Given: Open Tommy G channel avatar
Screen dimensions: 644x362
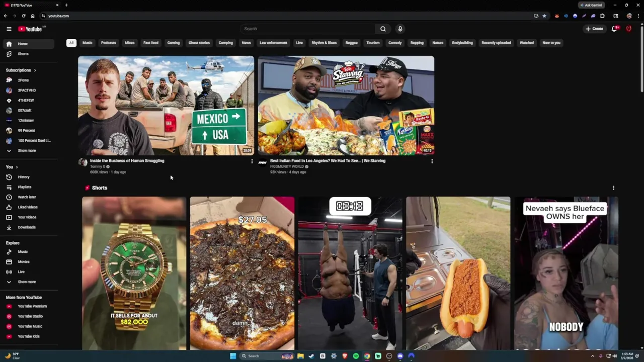Looking at the screenshot, I should [x=83, y=162].
